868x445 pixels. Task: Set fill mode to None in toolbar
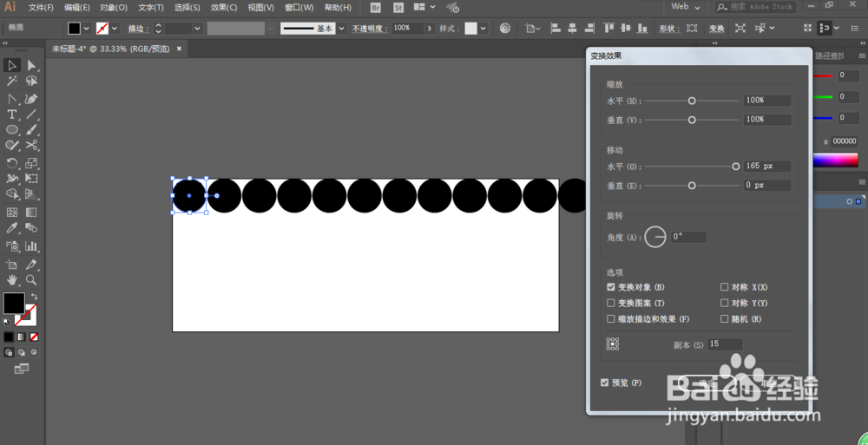(x=34, y=337)
